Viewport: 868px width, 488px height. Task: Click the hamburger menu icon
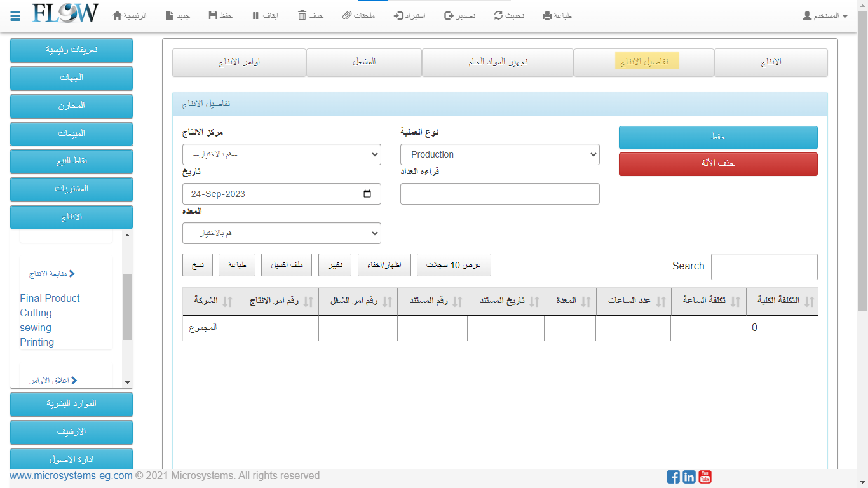click(x=15, y=15)
